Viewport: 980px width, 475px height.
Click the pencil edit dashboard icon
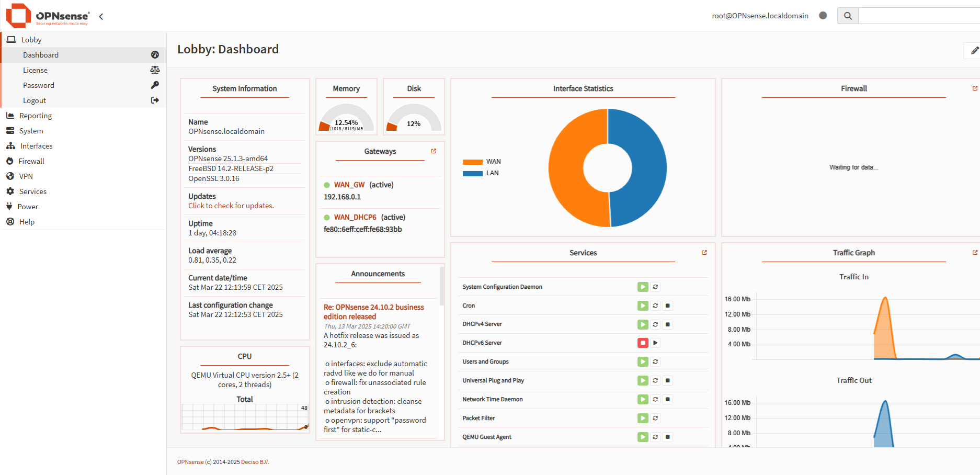974,51
